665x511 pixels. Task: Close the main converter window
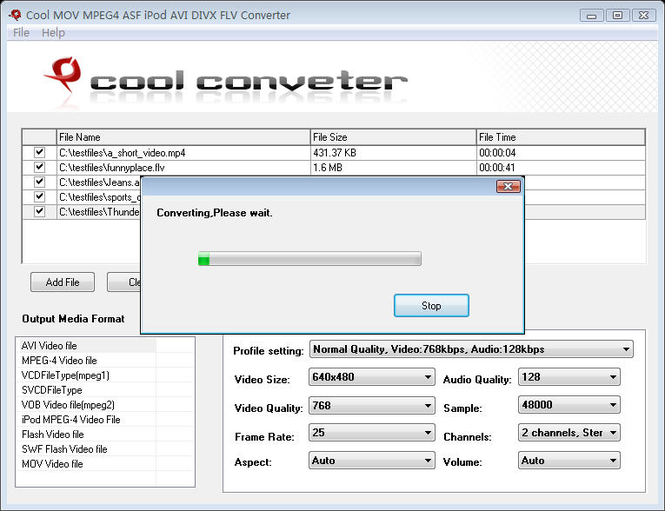[x=644, y=16]
